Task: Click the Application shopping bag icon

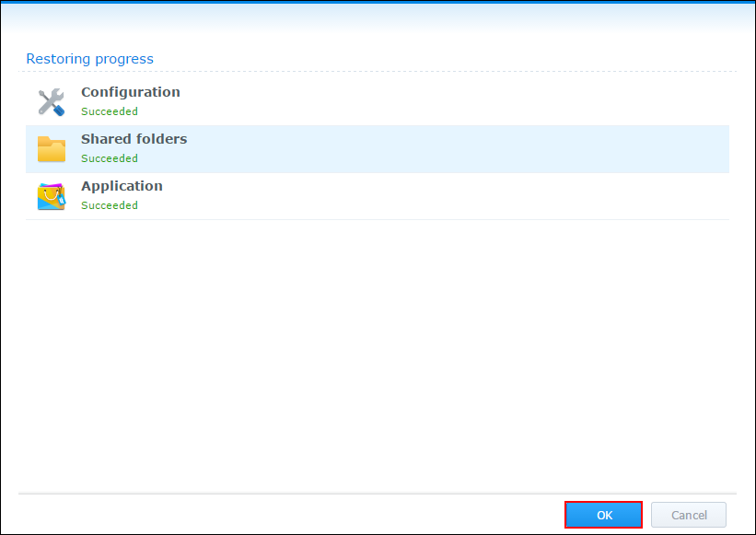Action: tap(52, 196)
